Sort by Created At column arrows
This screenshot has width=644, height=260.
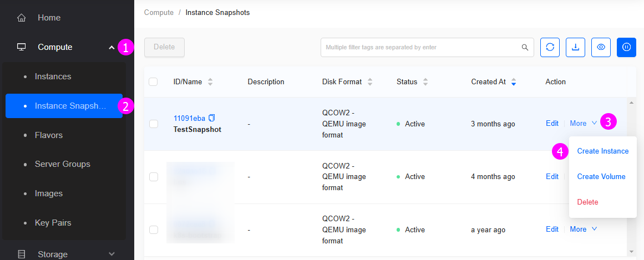pyautogui.click(x=514, y=81)
